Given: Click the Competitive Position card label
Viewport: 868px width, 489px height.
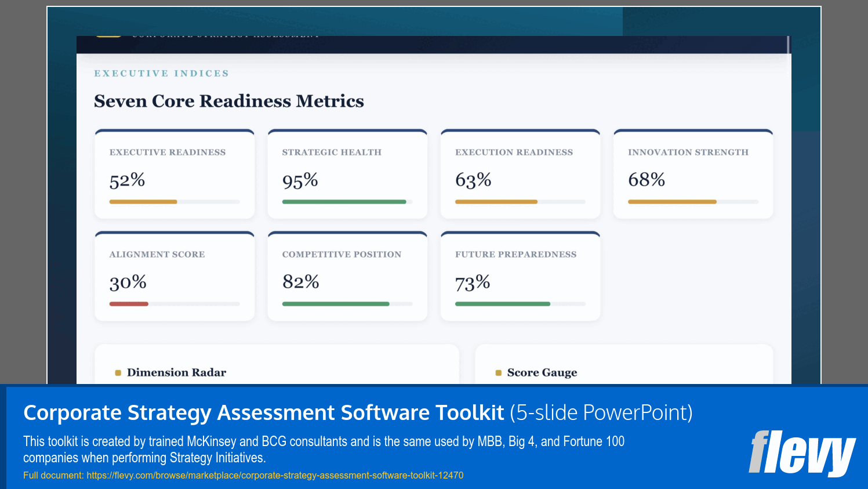Looking at the screenshot, I should pyautogui.click(x=342, y=255).
